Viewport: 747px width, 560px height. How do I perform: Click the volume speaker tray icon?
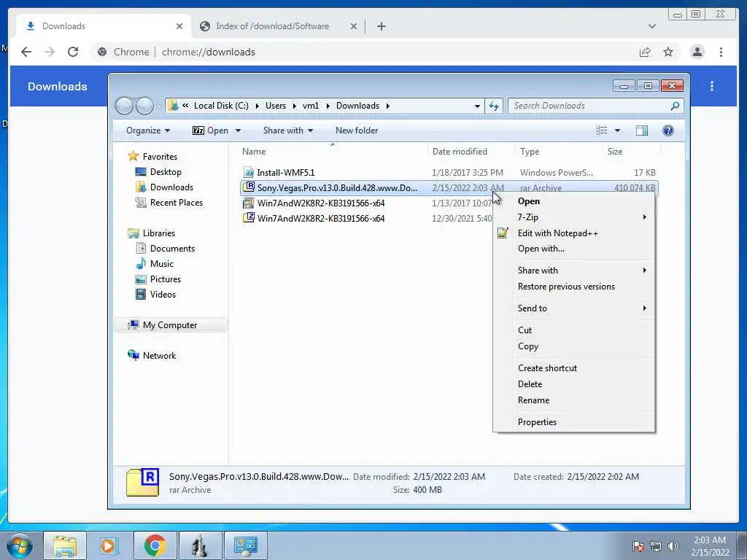tap(673, 546)
